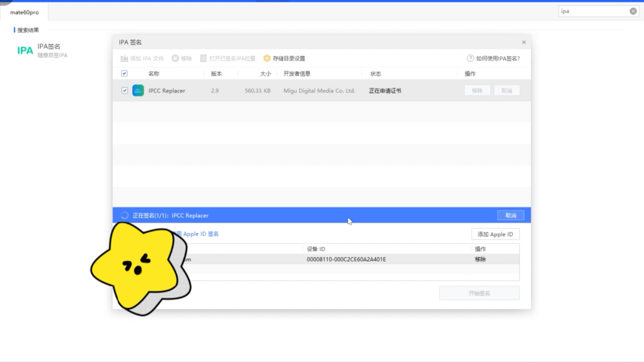Viewport: 644px width, 362px height.
Task: Click the 大小 column header
Action: coord(265,74)
